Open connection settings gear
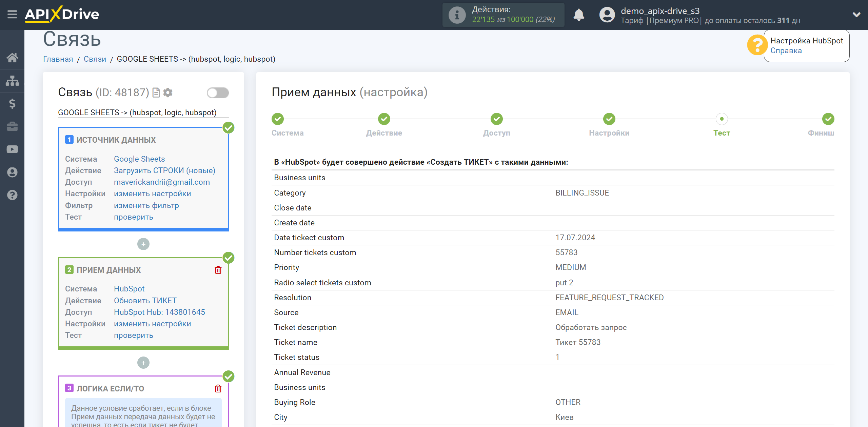 tap(168, 93)
